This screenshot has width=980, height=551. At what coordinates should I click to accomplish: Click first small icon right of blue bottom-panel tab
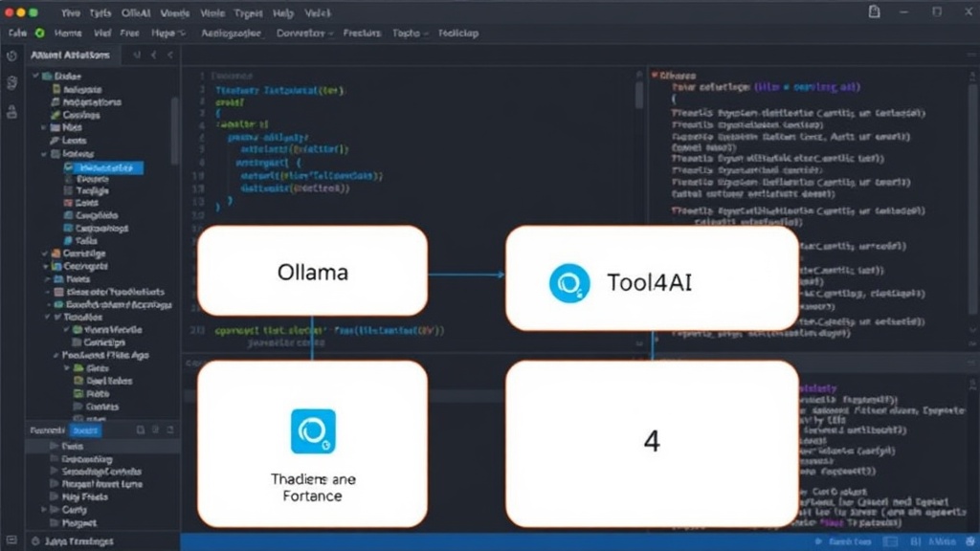pyautogui.click(x=141, y=430)
